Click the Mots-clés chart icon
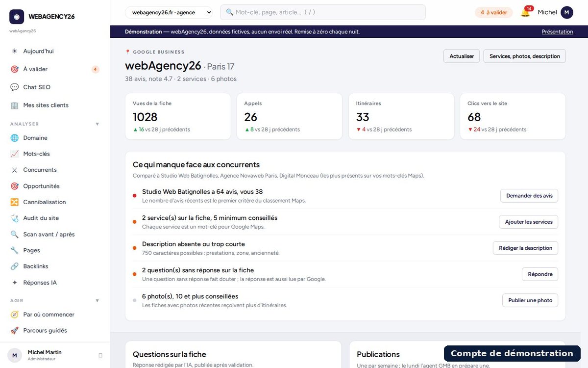The width and height of the screenshot is (588, 368). [x=14, y=154]
